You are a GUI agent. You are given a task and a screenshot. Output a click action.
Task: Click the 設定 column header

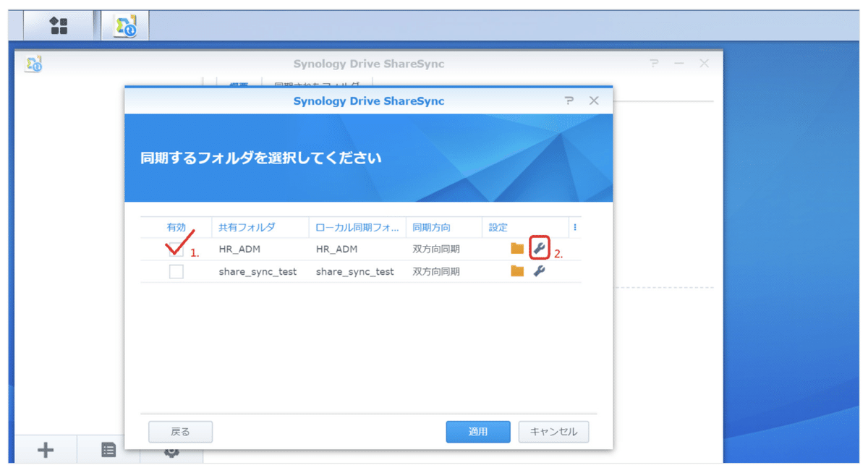[x=498, y=226]
